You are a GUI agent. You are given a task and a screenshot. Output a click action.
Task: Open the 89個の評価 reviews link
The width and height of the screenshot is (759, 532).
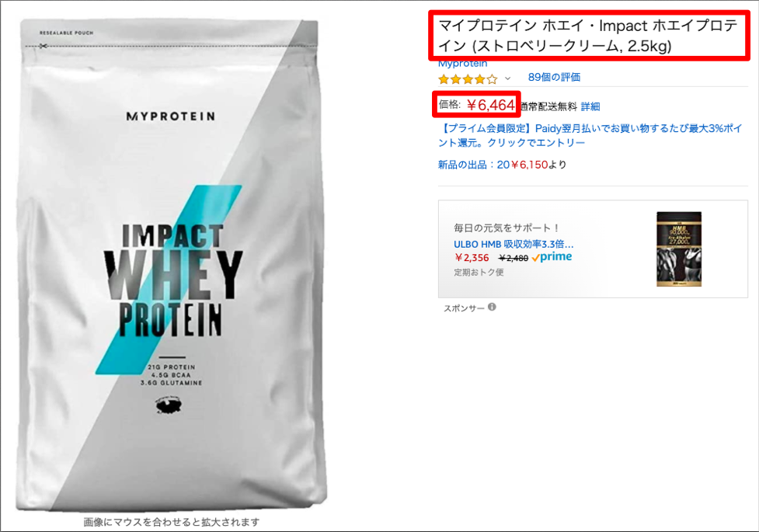[554, 78]
